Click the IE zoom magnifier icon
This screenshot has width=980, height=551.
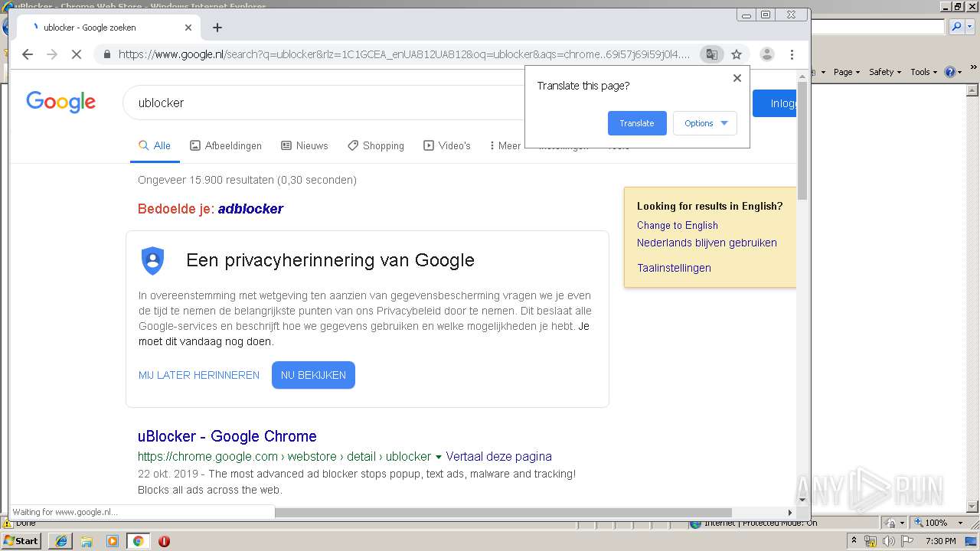pyautogui.click(x=917, y=523)
